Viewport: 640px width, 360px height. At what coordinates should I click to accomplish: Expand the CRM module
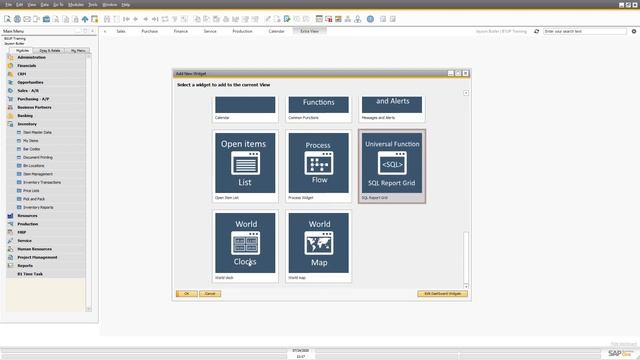pyautogui.click(x=22, y=74)
